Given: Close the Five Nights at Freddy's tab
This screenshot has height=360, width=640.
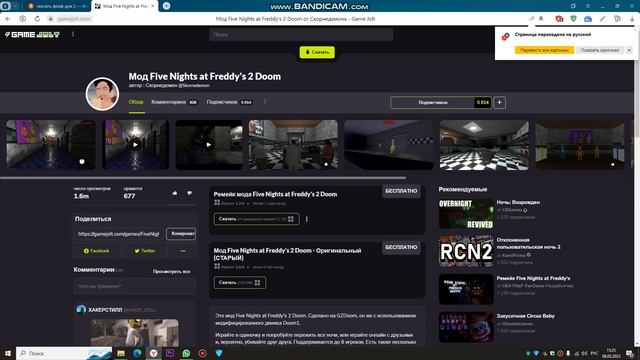Looking at the screenshot, I should [x=153, y=6].
